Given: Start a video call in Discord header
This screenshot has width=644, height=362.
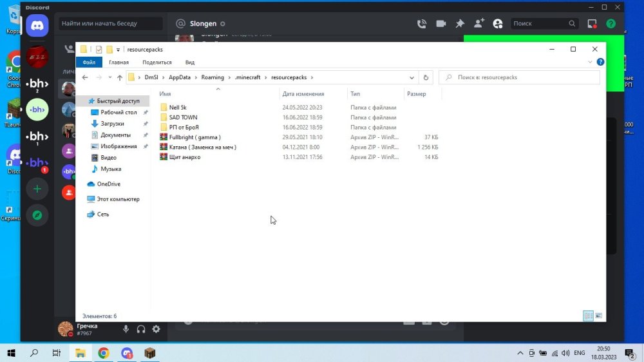Looking at the screenshot, I should (x=440, y=24).
